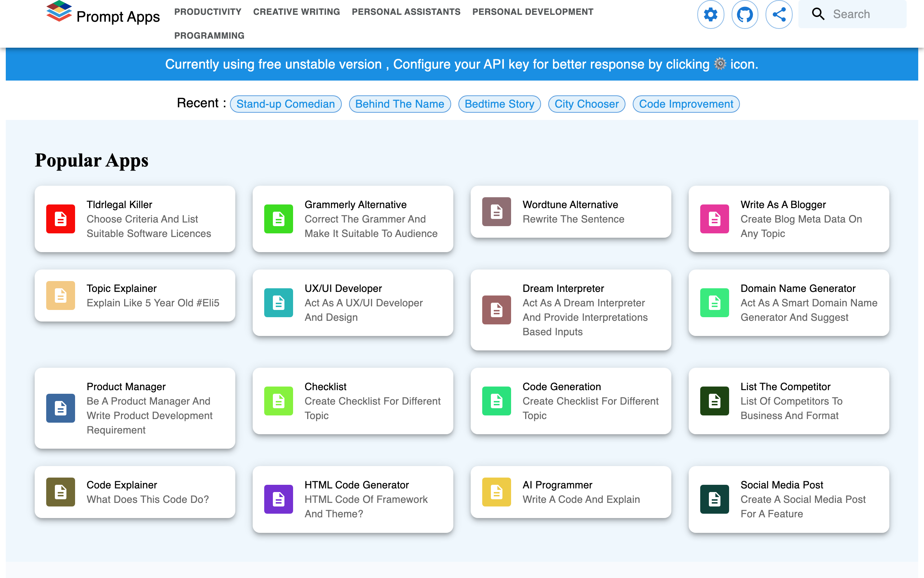Image resolution: width=924 pixels, height=578 pixels.
Task: Open recent Stand-up Comedian chip
Action: coord(286,104)
